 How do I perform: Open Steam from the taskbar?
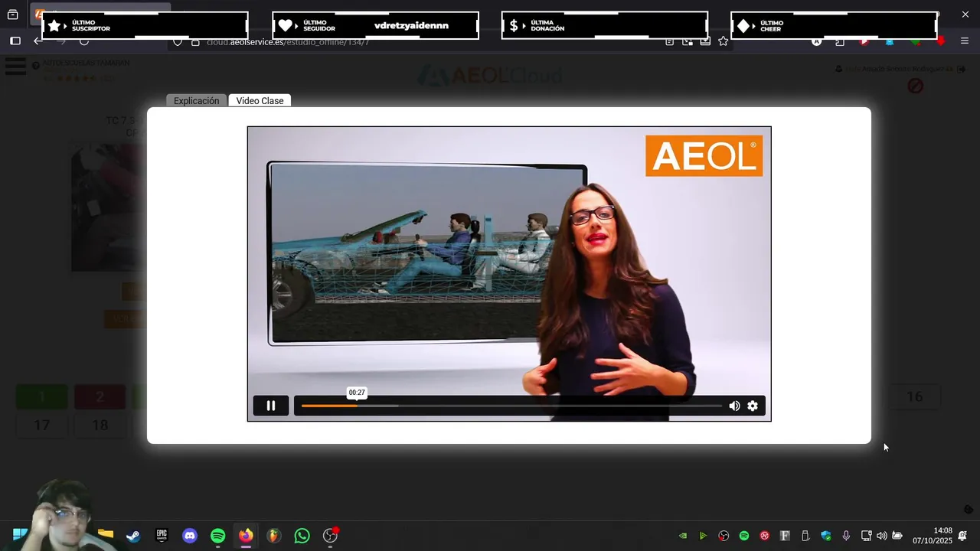[133, 536]
